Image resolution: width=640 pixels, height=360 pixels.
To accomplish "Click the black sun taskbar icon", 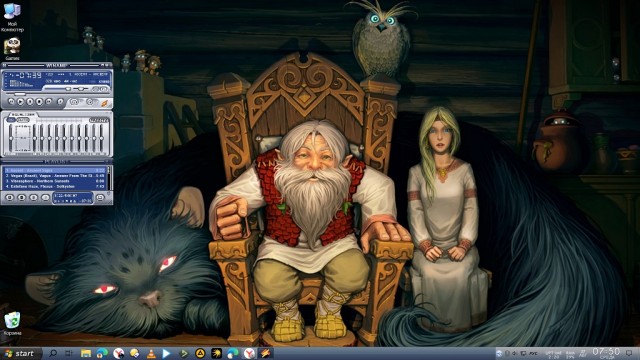I will [x=216, y=353].
